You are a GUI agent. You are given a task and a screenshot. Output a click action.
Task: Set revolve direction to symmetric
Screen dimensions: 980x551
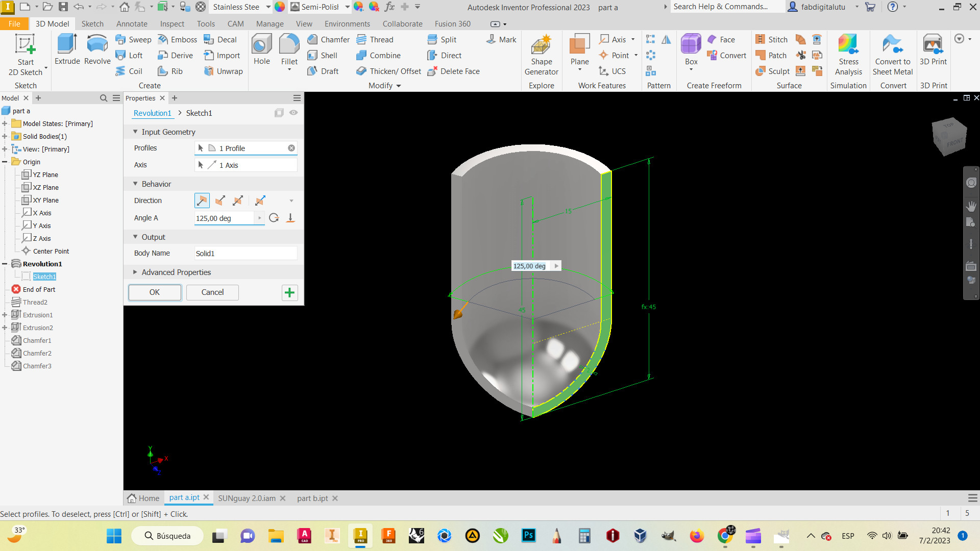(x=237, y=201)
